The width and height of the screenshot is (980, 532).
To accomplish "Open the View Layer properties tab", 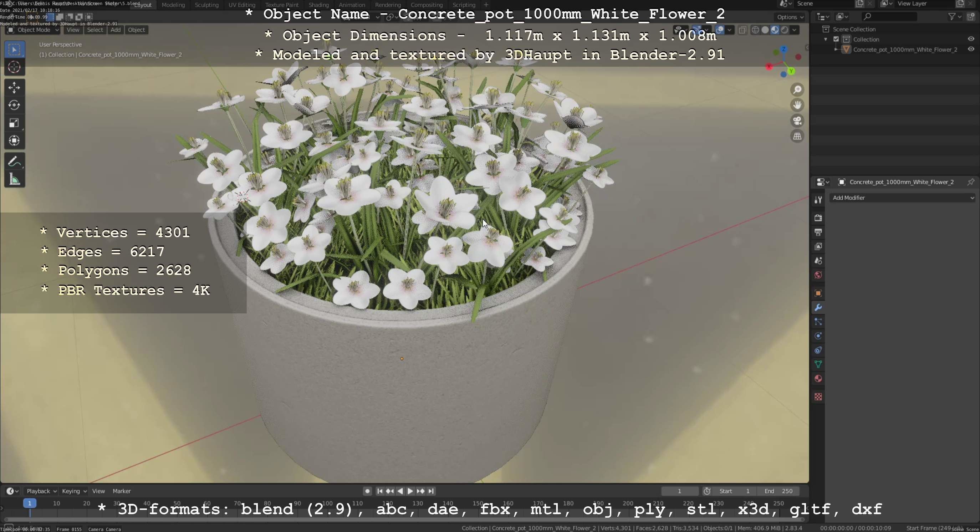I will [818, 246].
